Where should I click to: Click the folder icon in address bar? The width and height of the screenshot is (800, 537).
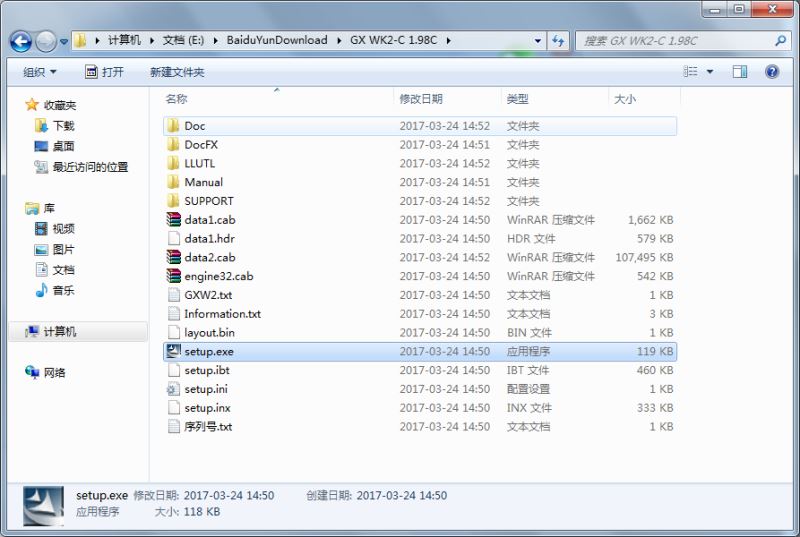click(80, 40)
